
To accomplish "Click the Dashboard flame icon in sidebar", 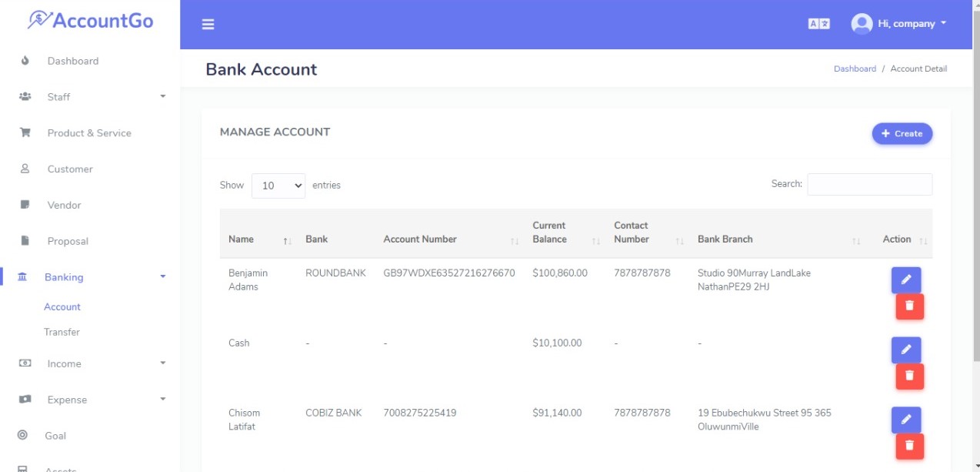I will point(25,61).
